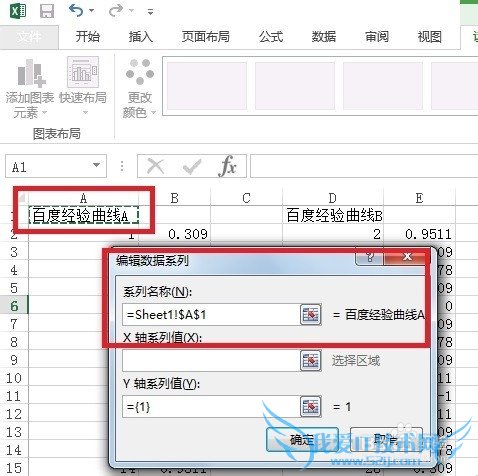478x476 pixels.
Task: Open the 更改颜色 palette dropdown
Action: click(140, 88)
